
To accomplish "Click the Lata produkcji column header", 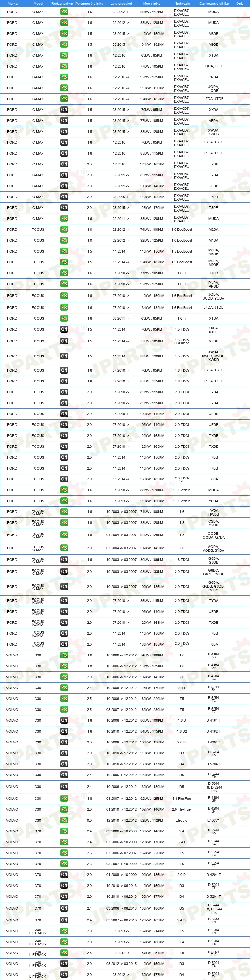I will pos(121,4).
